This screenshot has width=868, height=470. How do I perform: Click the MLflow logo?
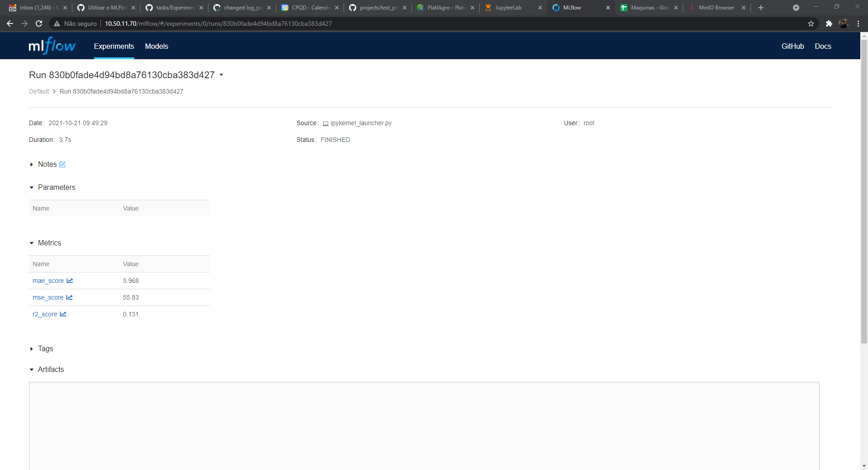click(52, 46)
